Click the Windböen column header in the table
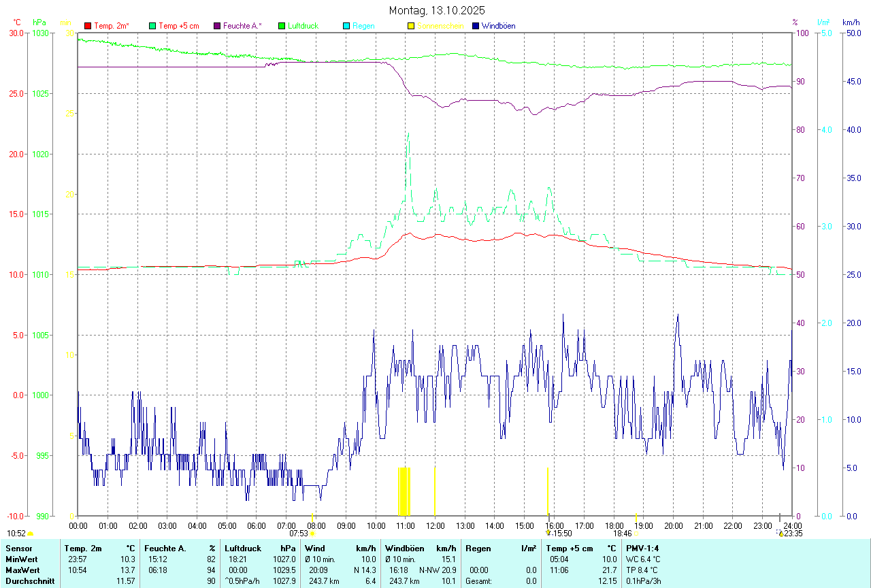 (404, 548)
